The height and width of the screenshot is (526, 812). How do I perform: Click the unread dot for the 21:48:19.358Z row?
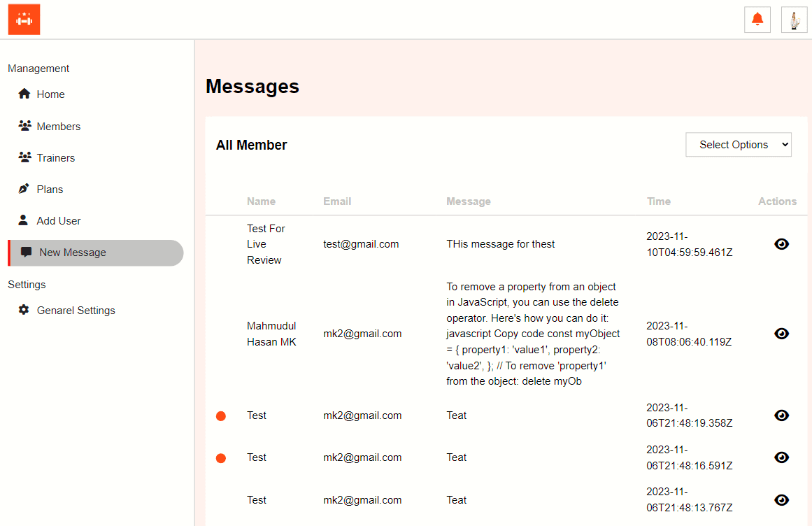[x=220, y=415]
